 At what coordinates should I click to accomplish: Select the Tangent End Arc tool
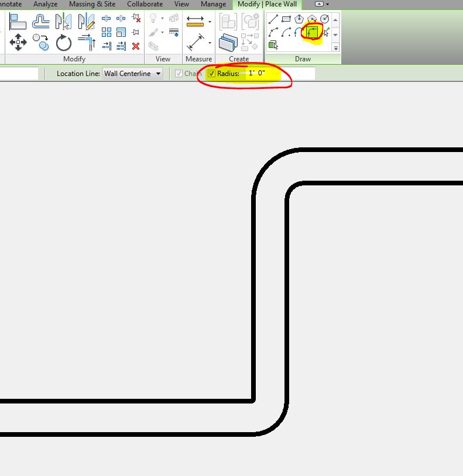pyautogui.click(x=299, y=32)
